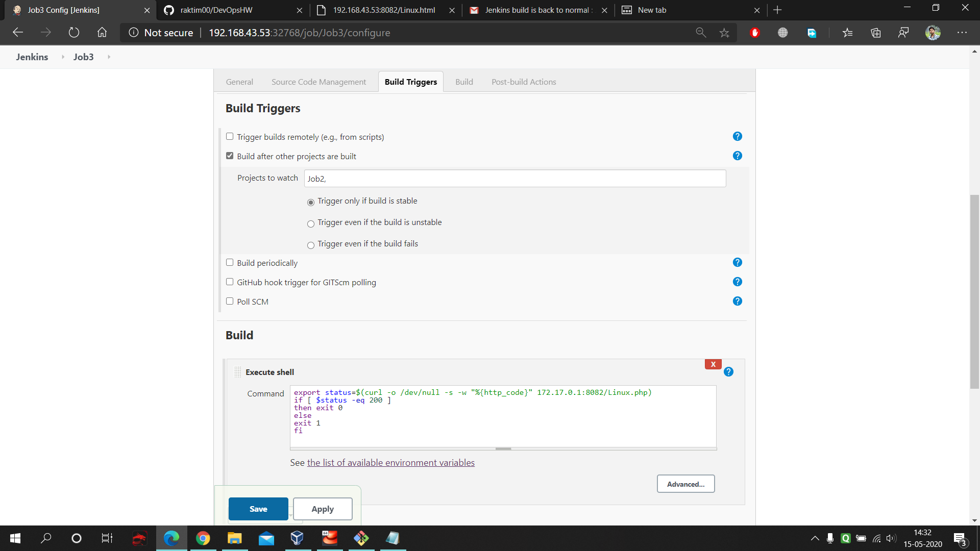
Task: Open help for Execute shell step
Action: tap(728, 372)
